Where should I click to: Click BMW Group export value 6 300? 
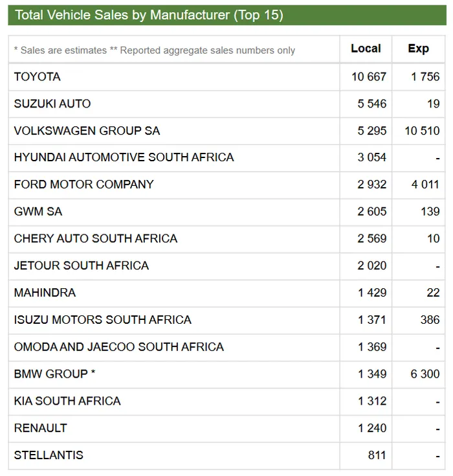[425, 374]
